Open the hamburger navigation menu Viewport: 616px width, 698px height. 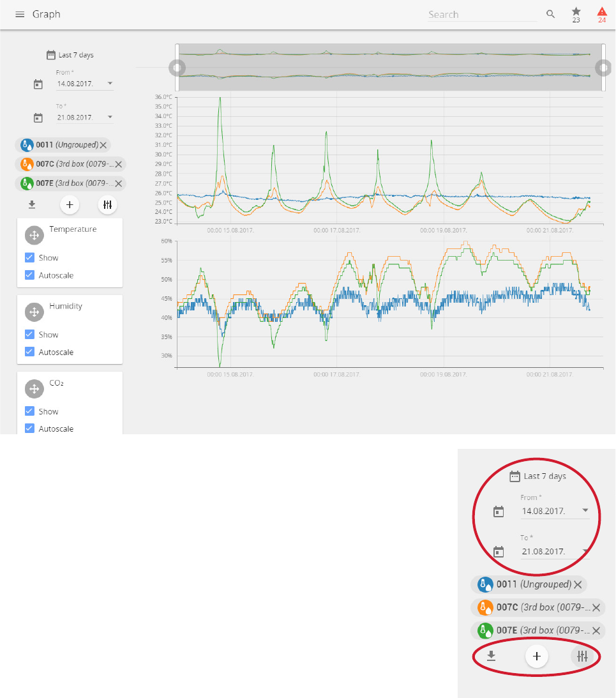point(20,14)
